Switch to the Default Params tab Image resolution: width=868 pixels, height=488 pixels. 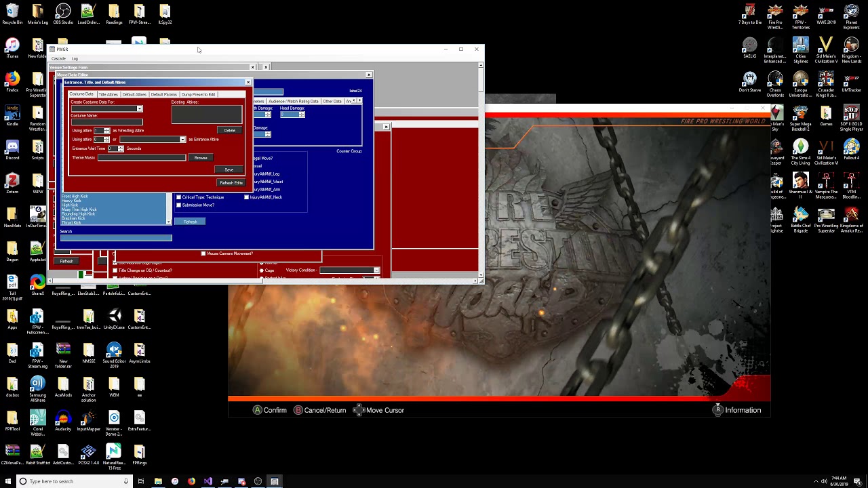(x=163, y=94)
